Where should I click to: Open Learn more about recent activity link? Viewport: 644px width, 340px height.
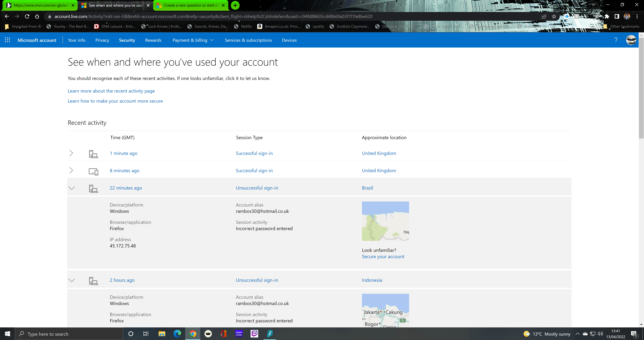pos(111,91)
